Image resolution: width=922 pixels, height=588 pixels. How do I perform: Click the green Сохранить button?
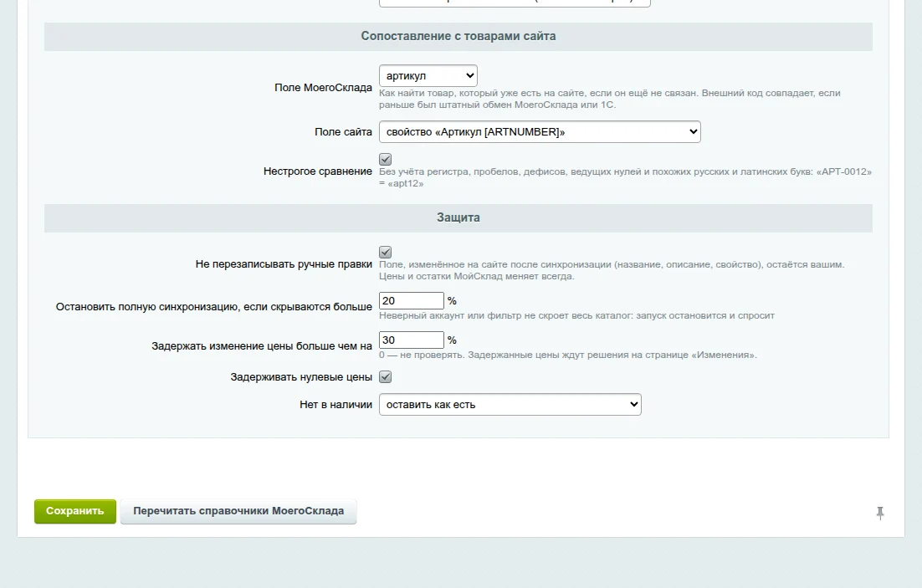tap(75, 511)
